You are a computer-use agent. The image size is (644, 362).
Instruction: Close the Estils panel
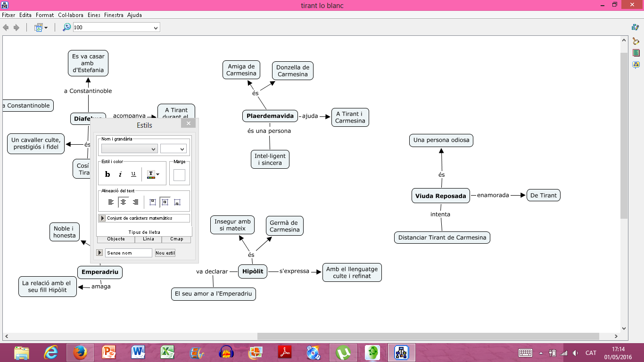pyautogui.click(x=188, y=123)
